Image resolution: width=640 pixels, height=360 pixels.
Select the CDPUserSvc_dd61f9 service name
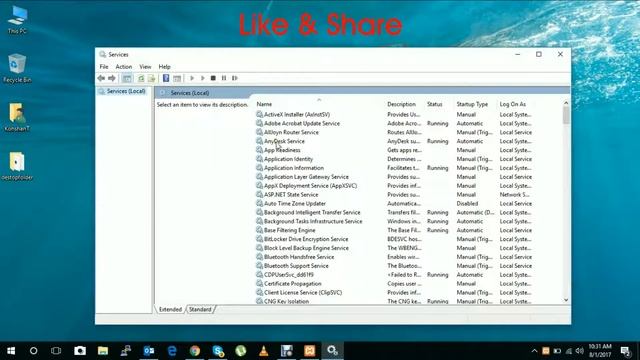(x=289, y=275)
